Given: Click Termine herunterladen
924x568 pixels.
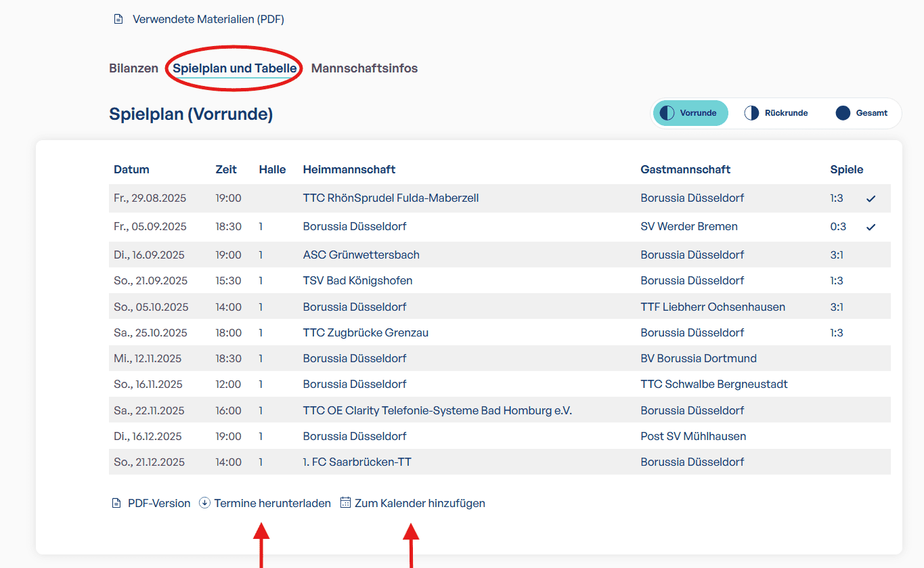Looking at the screenshot, I should (273, 503).
